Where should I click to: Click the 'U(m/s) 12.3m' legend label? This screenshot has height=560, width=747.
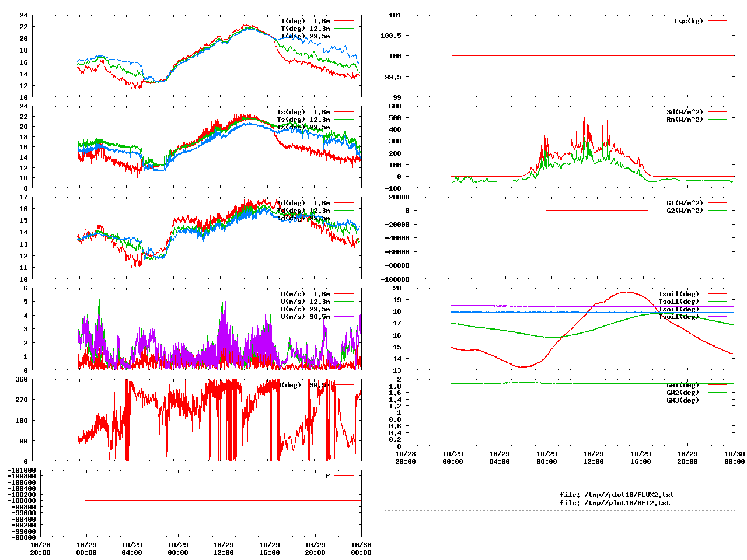click(x=305, y=302)
